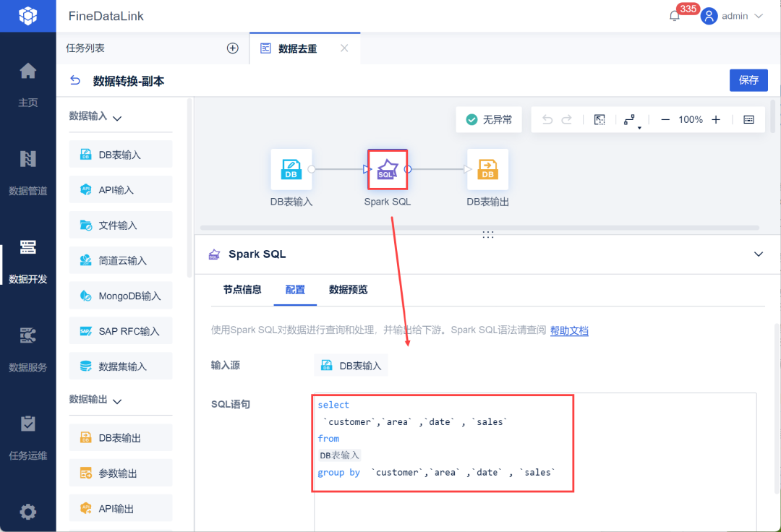Pick MongoDB输入 from the operator list
This screenshot has width=781, height=532.
point(121,296)
